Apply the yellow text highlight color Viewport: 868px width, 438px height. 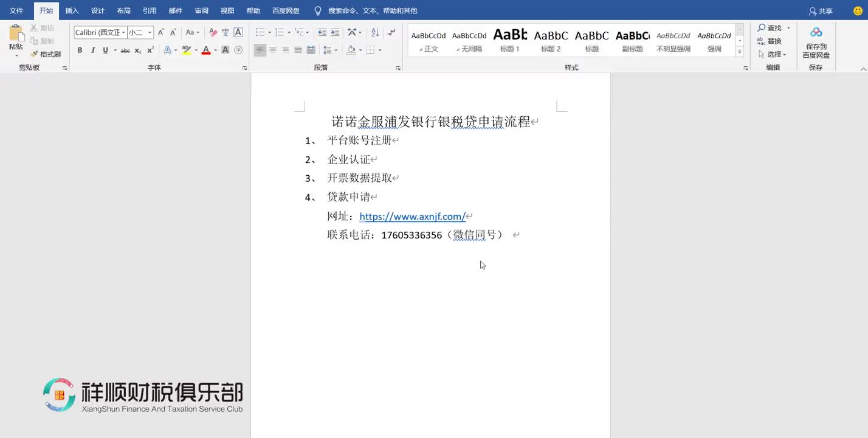pos(187,50)
